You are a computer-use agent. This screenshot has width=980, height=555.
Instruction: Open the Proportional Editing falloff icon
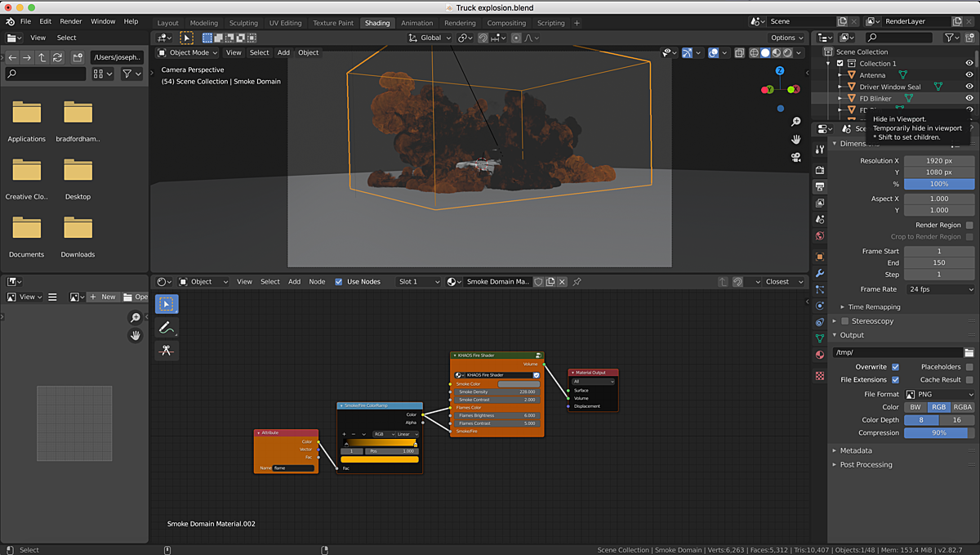(x=531, y=38)
